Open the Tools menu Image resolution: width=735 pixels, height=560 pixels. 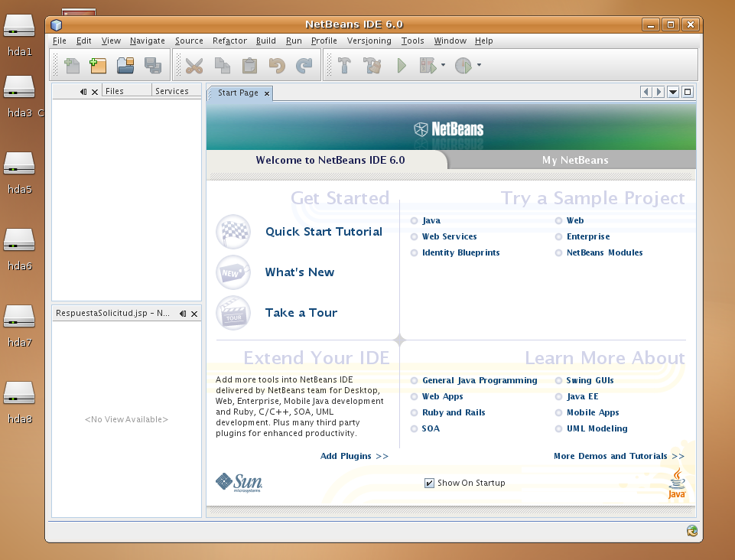412,41
